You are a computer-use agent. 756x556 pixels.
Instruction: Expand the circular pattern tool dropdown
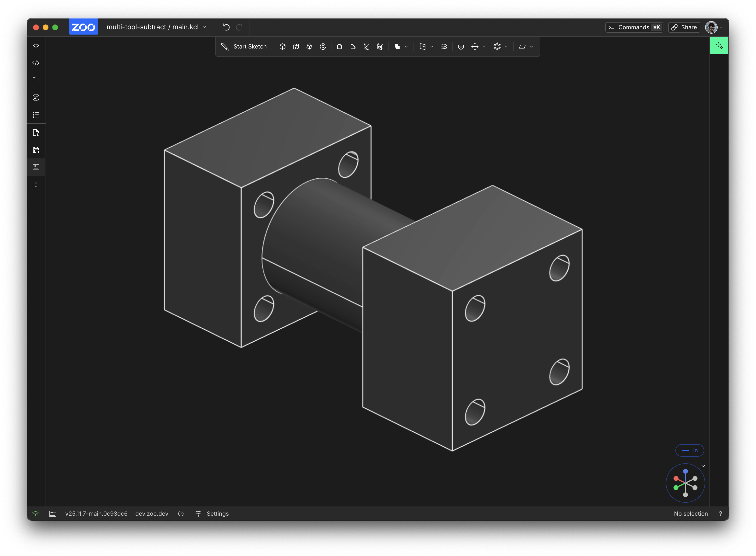506,47
